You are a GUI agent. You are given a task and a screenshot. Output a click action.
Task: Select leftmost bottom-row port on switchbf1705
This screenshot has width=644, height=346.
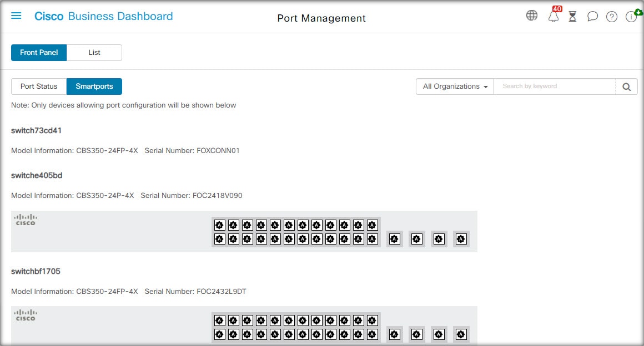click(x=220, y=334)
